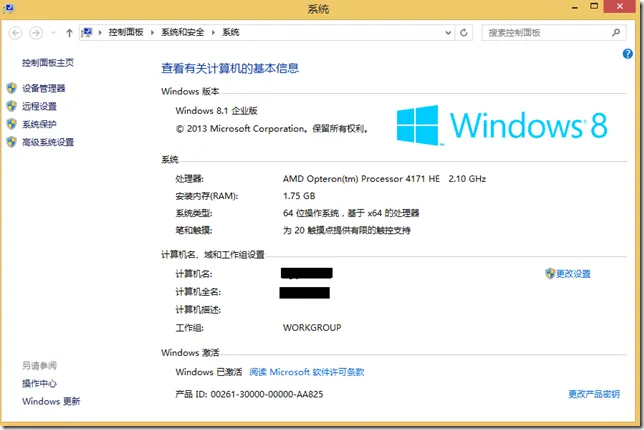Maximize the 系统 window
This screenshot has height=430, width=644.
coord(594,6)
